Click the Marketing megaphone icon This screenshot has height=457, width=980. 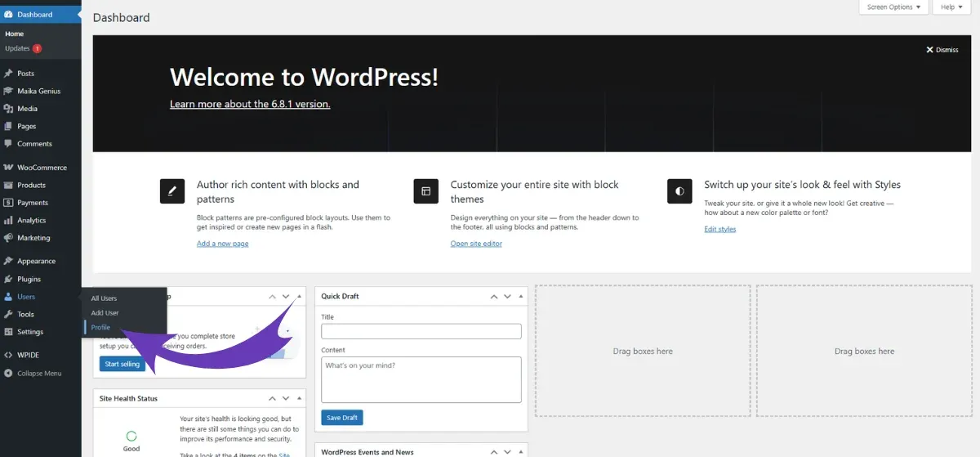8,238
